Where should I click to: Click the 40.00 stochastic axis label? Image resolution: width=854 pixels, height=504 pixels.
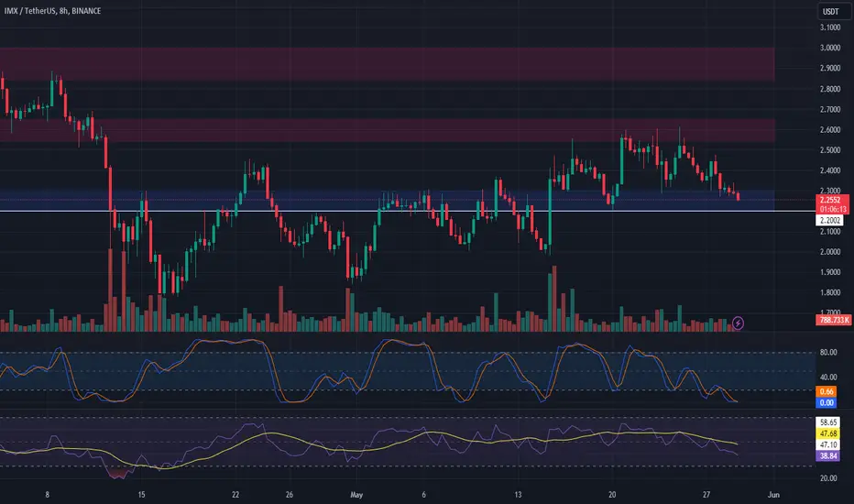(828, 377)
